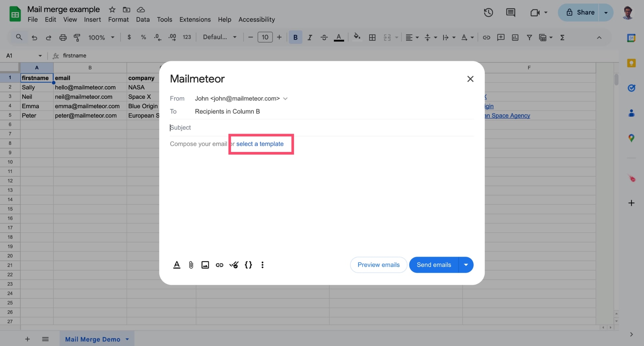Viewport: 644px width, 346px height.
Task: Check cloud save status icon
Action: [141, 10]
